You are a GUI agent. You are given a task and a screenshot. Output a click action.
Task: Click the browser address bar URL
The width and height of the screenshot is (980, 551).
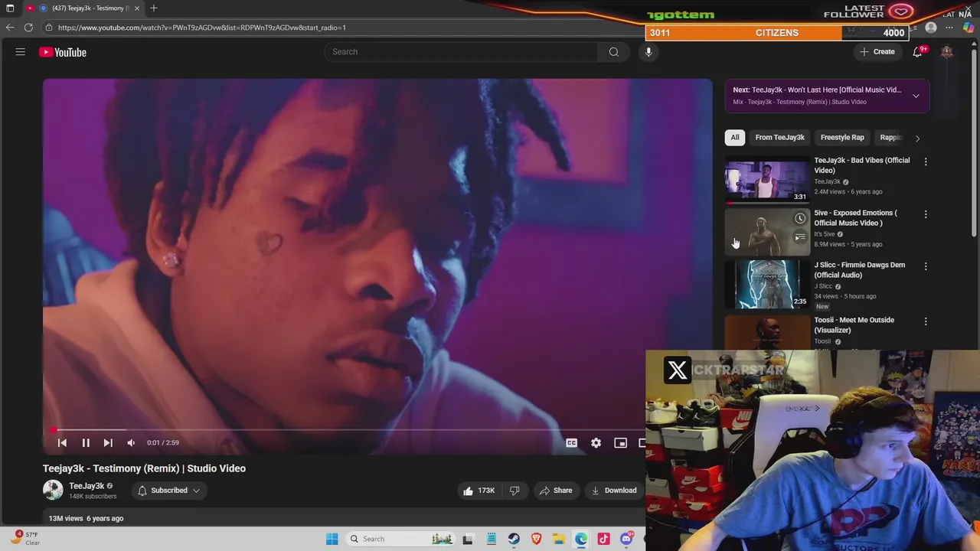(201, 28)
